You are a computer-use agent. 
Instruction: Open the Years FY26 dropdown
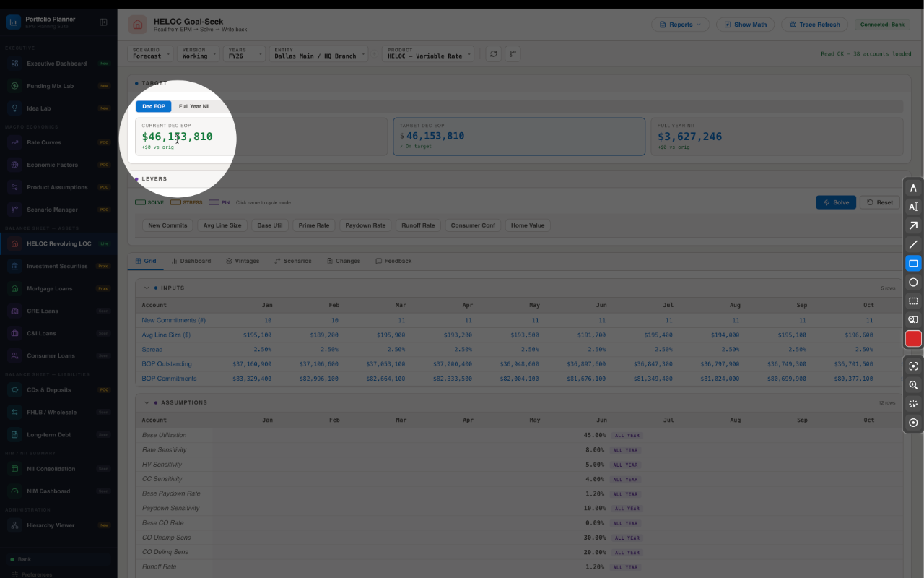[x=244, y=53]
